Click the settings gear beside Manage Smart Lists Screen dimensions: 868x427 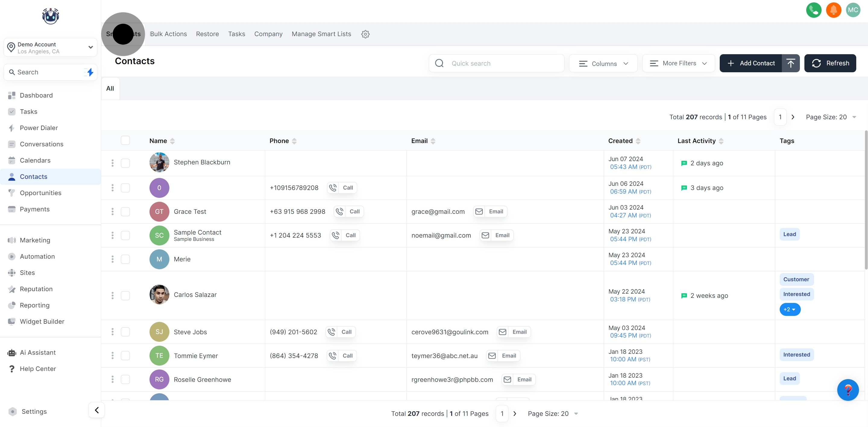pyautogui.click(x=365, y=34)
